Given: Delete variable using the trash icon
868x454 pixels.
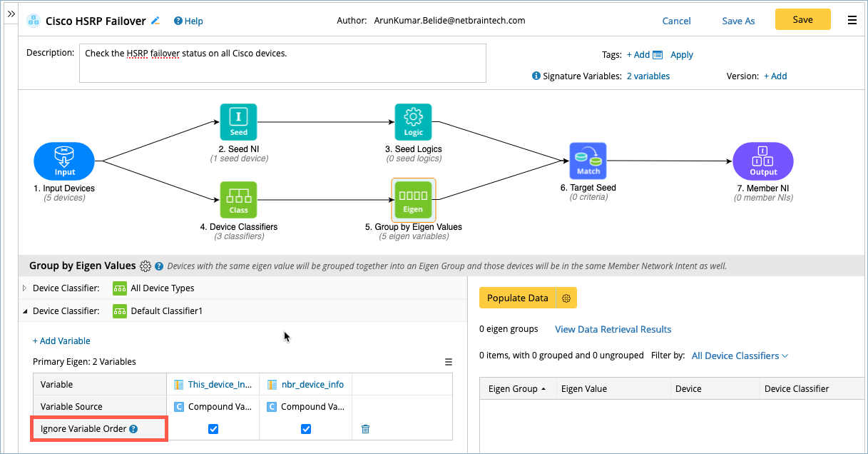Looking at the screenshot, I should [x=365, y=429].
